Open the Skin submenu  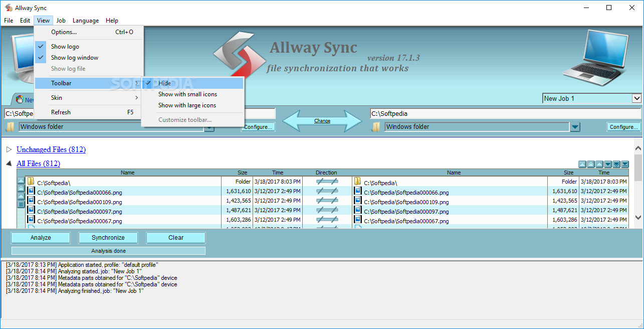click(x=89, y=98)
